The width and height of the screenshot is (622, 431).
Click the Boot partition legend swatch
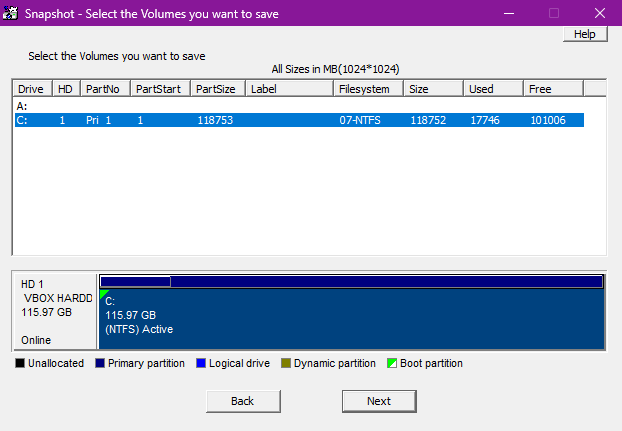coord(392,363)
